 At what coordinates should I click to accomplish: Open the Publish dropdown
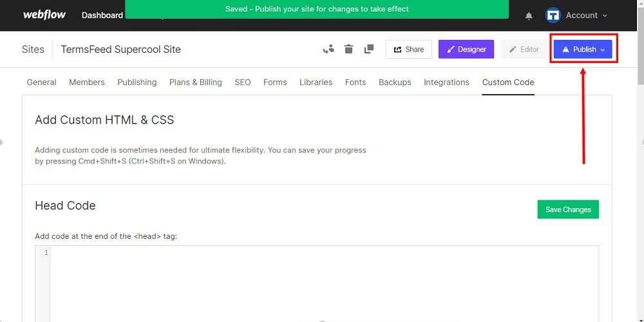click(583, 50)
